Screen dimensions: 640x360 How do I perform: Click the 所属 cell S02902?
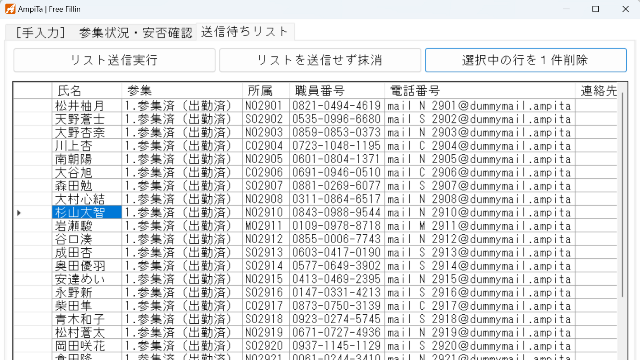click(x=266, y=119)
